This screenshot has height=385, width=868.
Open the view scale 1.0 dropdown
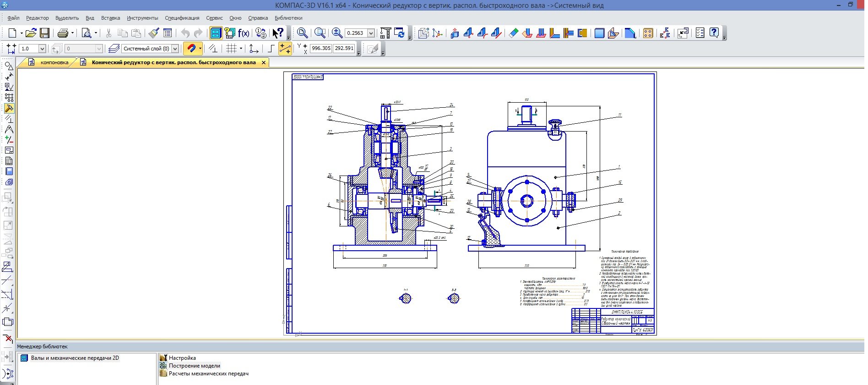pos(42,49)
